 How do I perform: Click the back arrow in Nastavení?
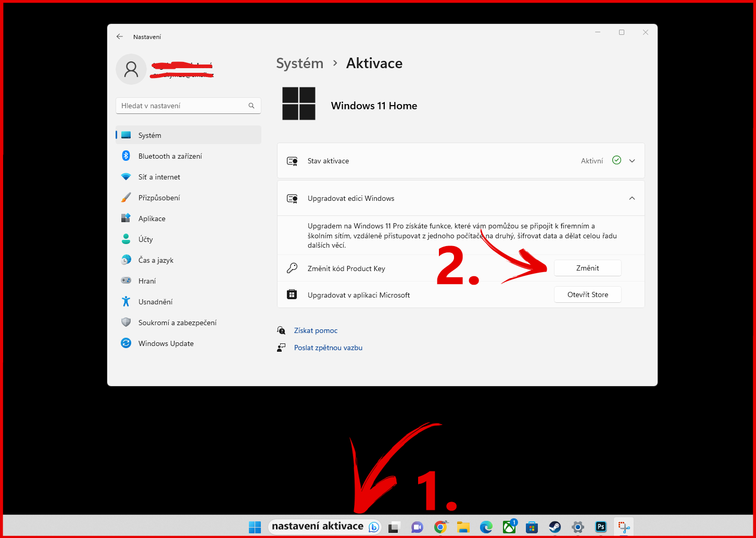[x=120, y=36]
